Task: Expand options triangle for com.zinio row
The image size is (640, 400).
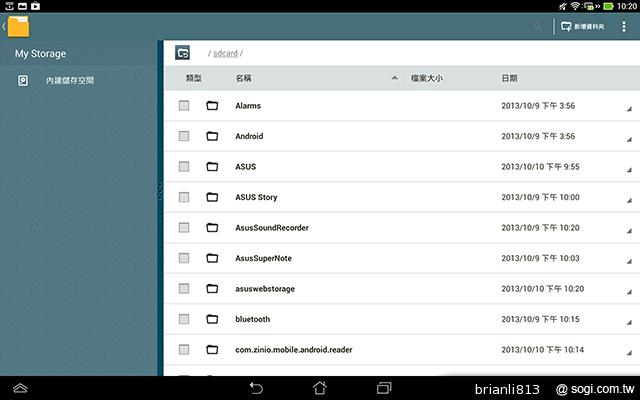Action: [x=629, y=353]
